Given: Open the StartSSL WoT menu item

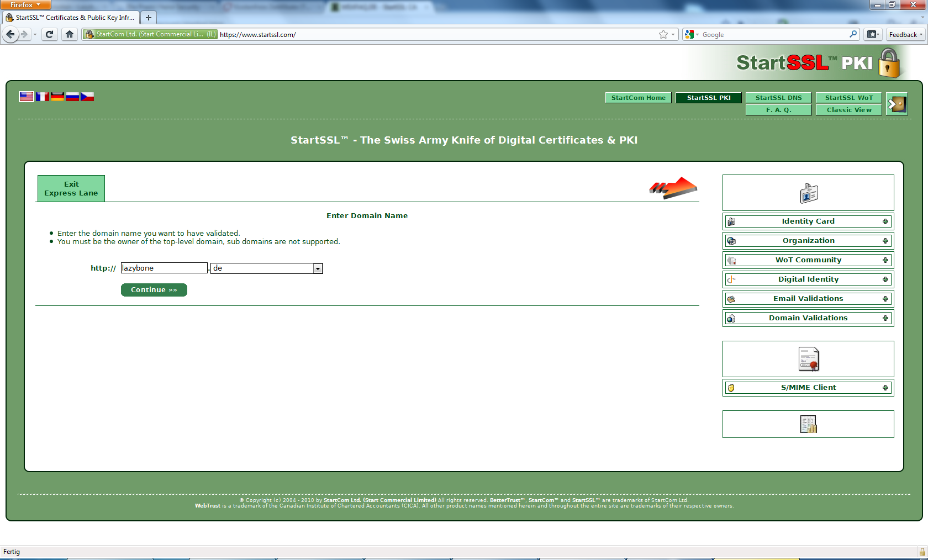Looking at the screenshot, I should 849,98.
